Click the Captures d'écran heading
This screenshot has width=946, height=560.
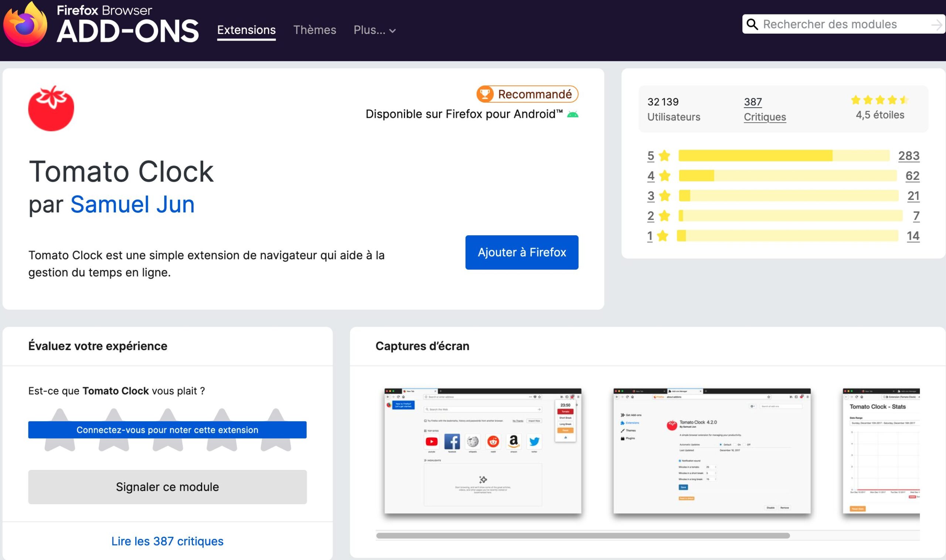click(x=422, y=346)
